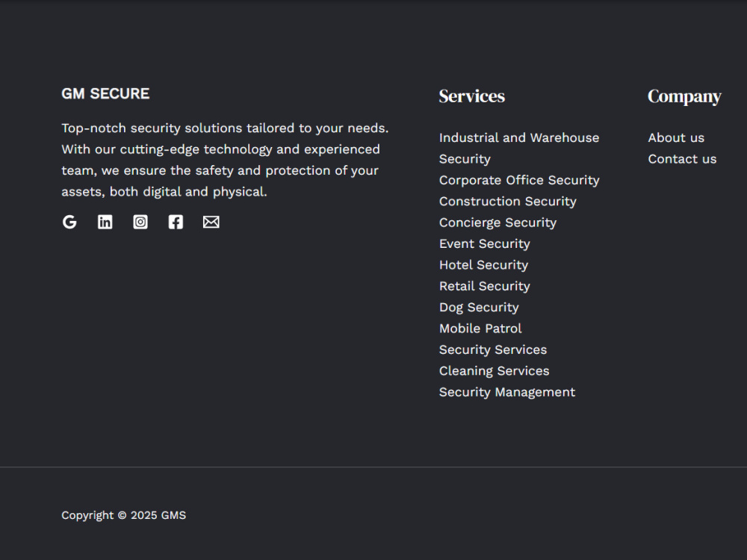Select Event Security link

tap(485, 244)
